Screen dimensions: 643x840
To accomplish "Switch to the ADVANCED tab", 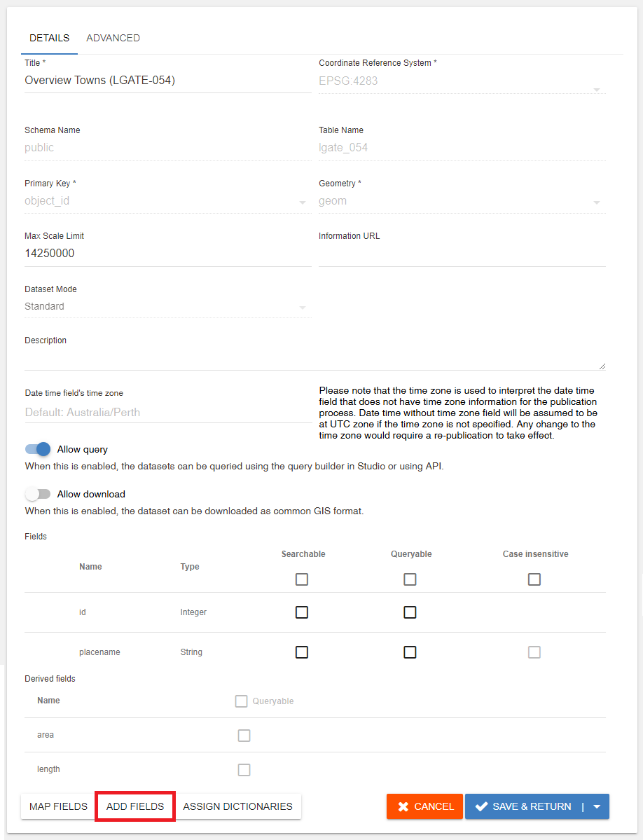I will coord(113,38).
